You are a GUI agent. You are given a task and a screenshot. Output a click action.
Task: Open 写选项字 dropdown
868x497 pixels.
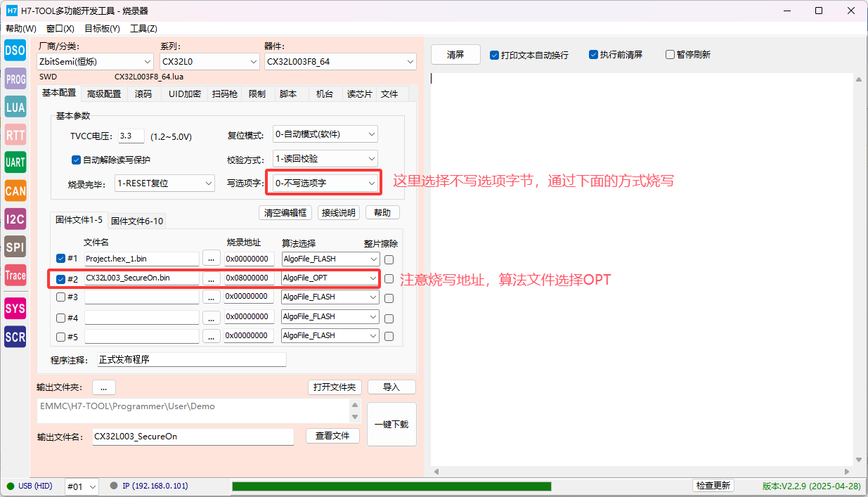click(325, 183)
